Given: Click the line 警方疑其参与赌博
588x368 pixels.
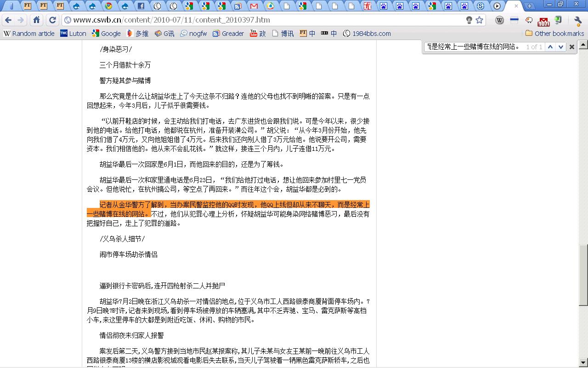Looking at the screenshot, I should tap(125, 80).
